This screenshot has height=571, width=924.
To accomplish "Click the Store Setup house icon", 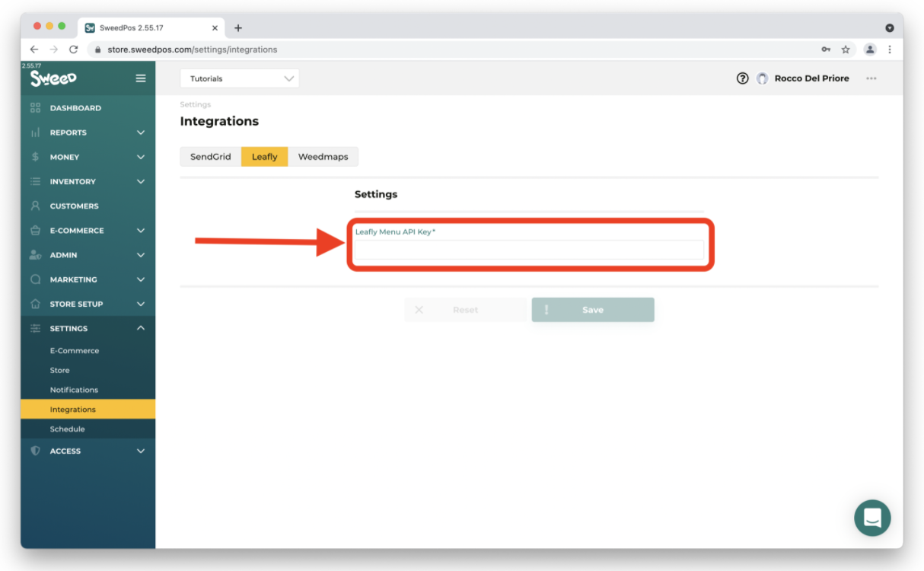I will [35, 304].
